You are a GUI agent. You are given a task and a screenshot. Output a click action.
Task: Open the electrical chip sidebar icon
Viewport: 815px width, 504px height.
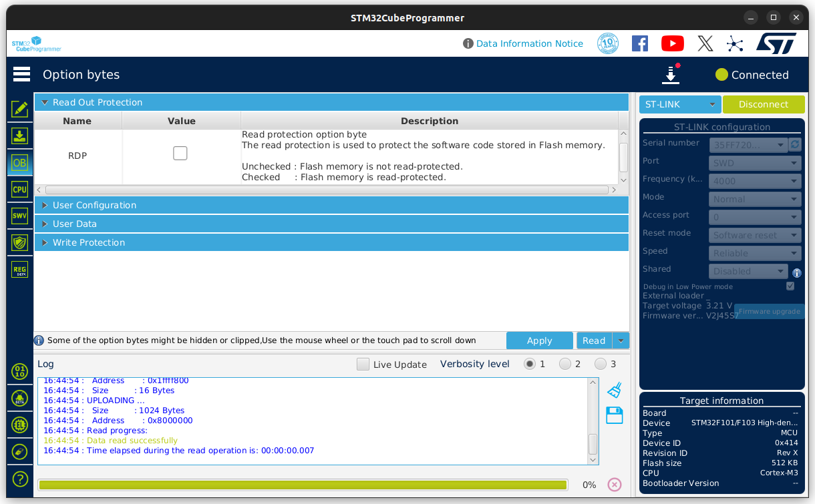coord(20,425)
